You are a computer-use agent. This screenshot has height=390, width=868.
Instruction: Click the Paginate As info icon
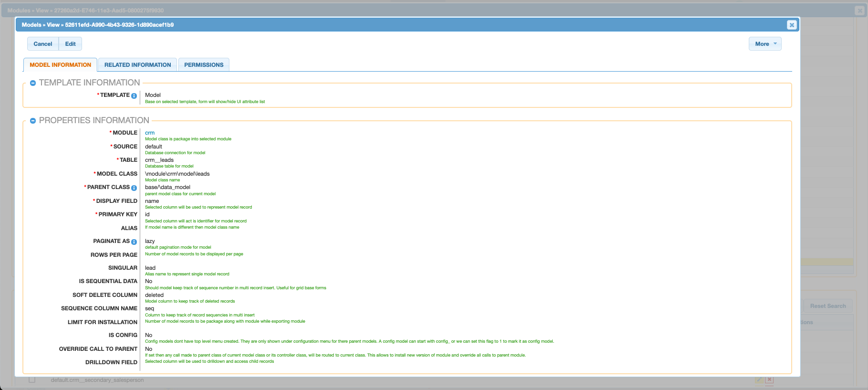point(134,242)
